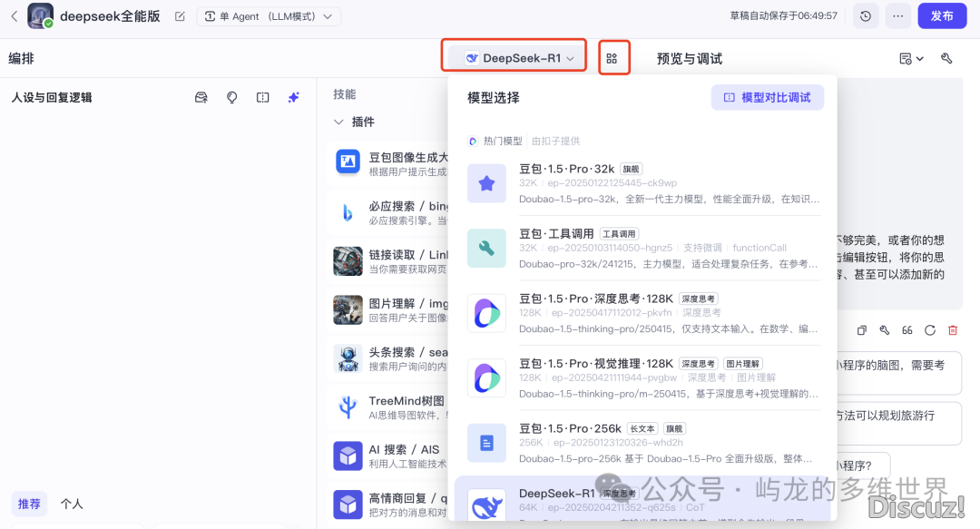Switch to the 个人 tab

pos(72,504)
